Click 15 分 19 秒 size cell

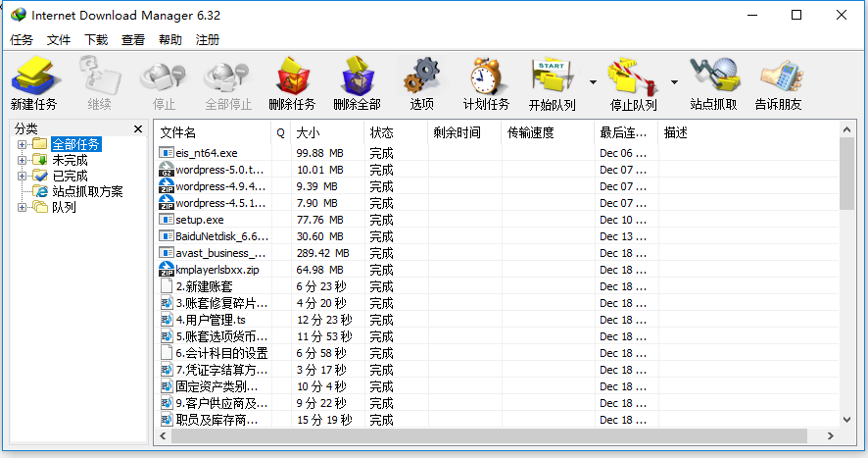point(324,420)
